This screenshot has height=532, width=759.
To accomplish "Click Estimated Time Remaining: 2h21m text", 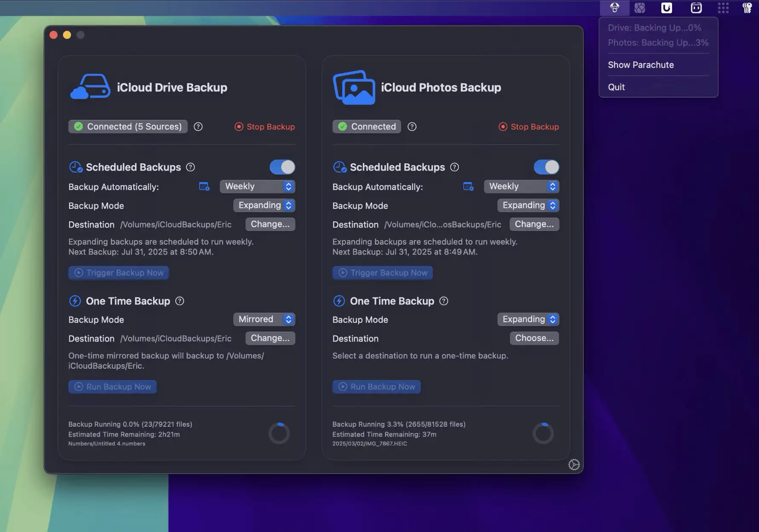I will pos(124,434).
